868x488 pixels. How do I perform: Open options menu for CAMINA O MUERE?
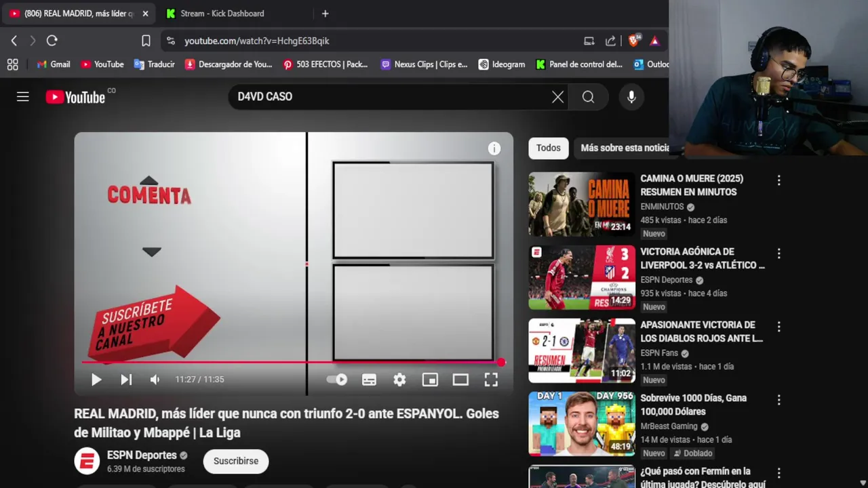pyautogui.click(x=778, y=180)
